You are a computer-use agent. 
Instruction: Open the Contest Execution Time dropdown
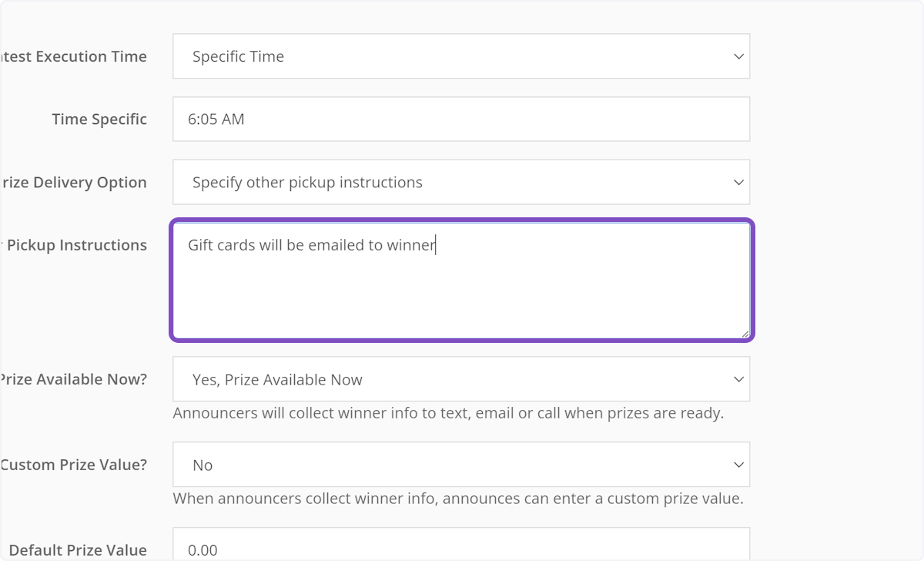click(462, 55)
